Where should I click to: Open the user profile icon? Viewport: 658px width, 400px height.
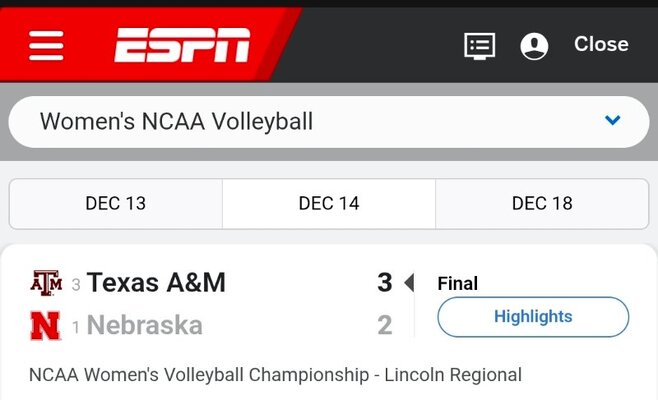click(534, 45)
